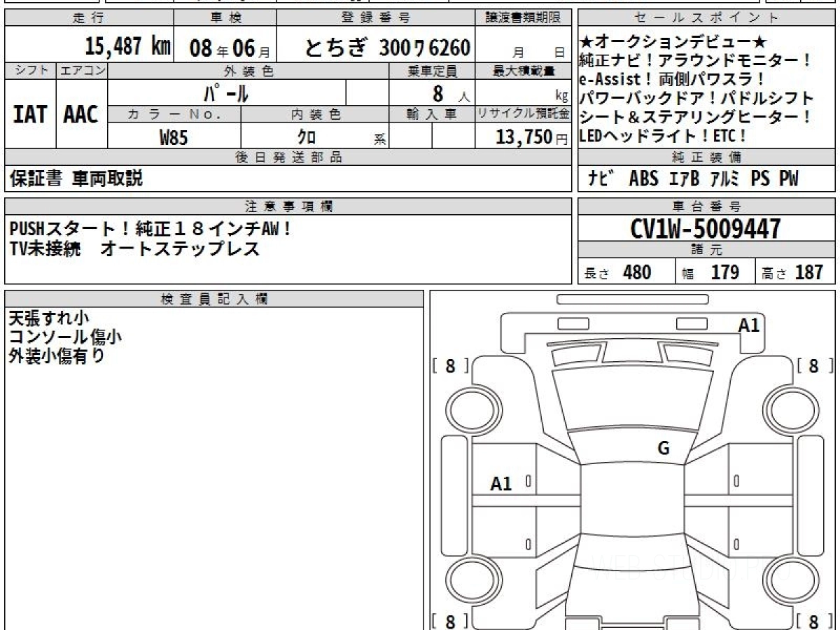Click the chassis number CV1W-5009447
The width and height of the screenshot is (840, 630).
coord(706,229)
